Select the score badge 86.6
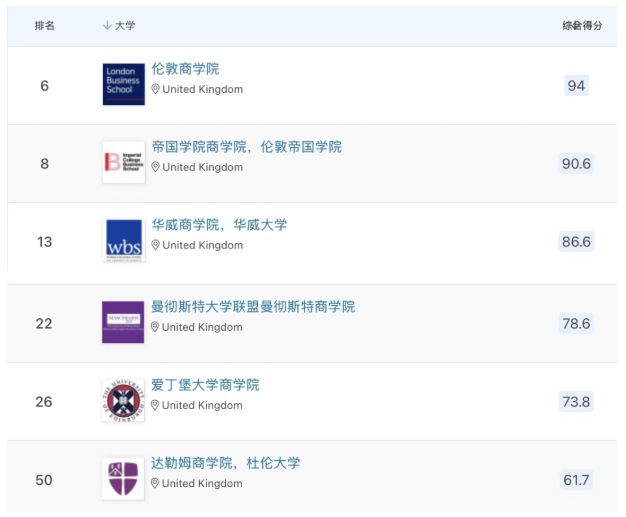Screen dimensions: 626x517 pyautogui.click(x=576, y=242)
